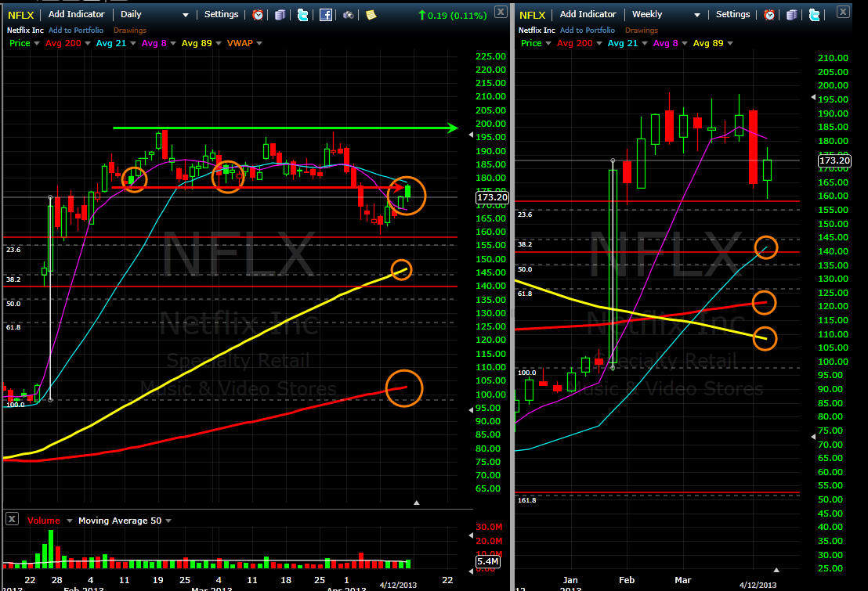The width and height of the screenshot is (868, 591).
Task: Share the Weekly chart on Twitter
Action: (x=814, y=15)
